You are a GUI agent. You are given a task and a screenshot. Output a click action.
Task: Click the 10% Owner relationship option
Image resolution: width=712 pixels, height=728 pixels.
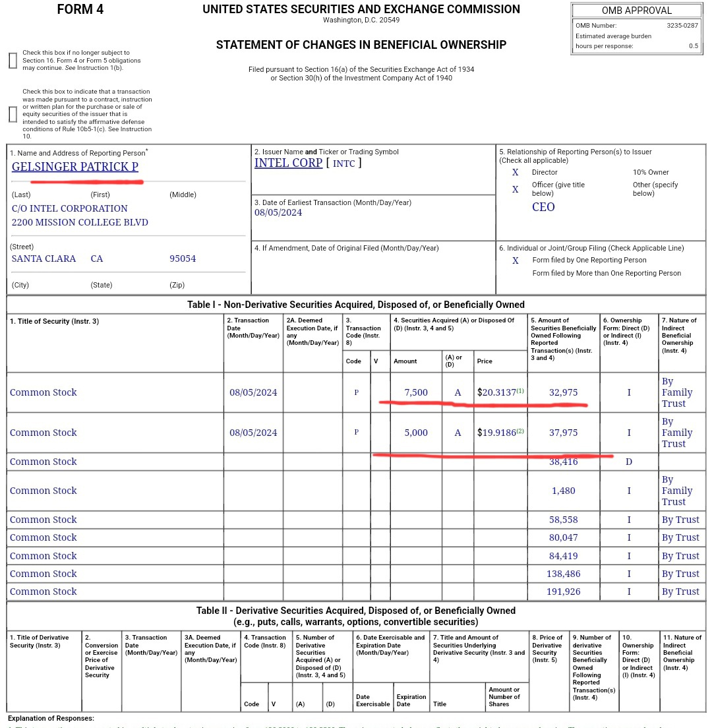point(651,172)
